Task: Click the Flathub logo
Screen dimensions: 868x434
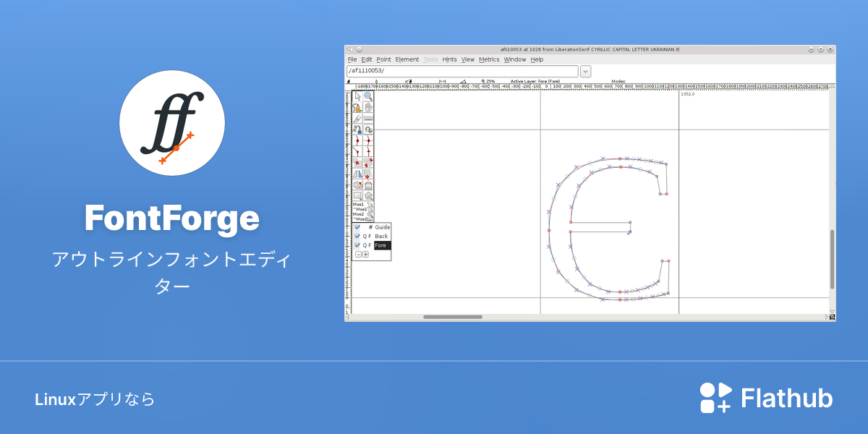Action: [766, 398]
